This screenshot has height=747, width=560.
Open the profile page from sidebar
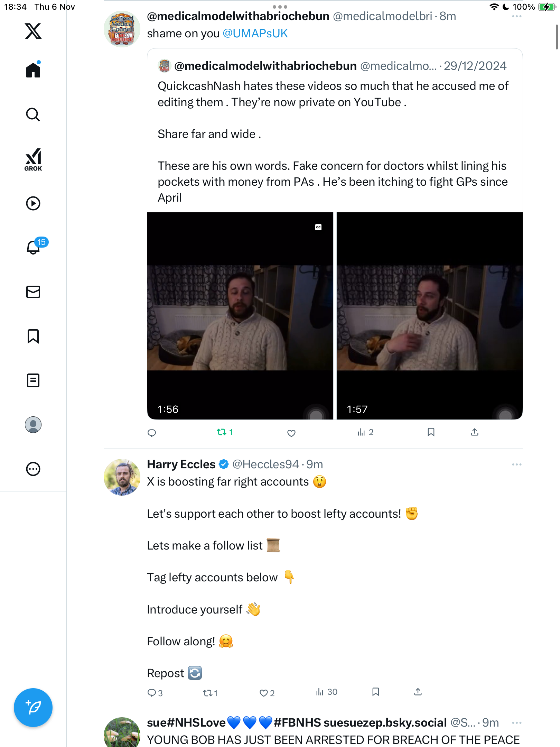pos(33,425)
